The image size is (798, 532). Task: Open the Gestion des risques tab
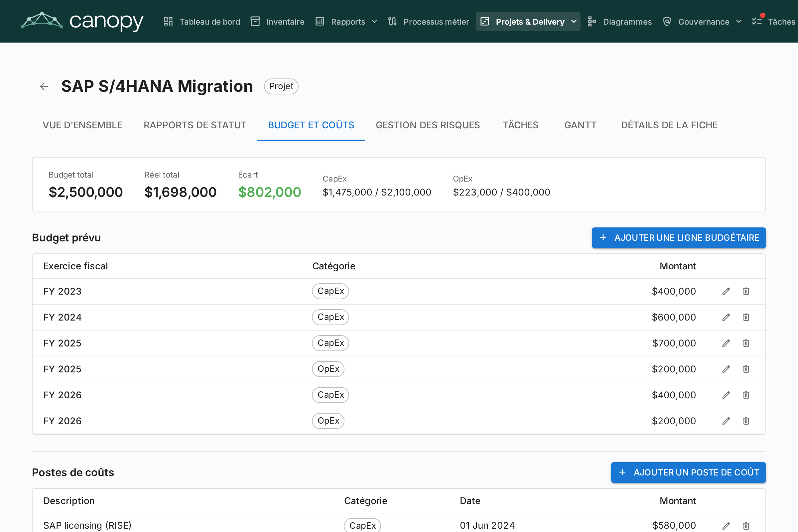tap(428, 125)
